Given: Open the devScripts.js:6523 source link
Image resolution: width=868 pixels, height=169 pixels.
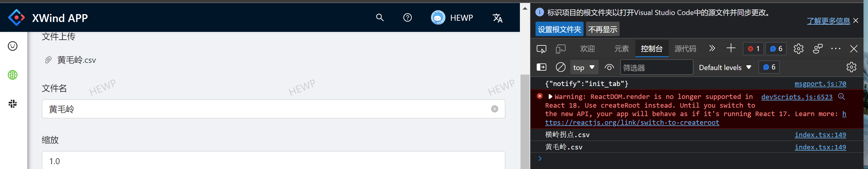Looking at the screenshot, I should pyautogui.click(x=797, y=97).
